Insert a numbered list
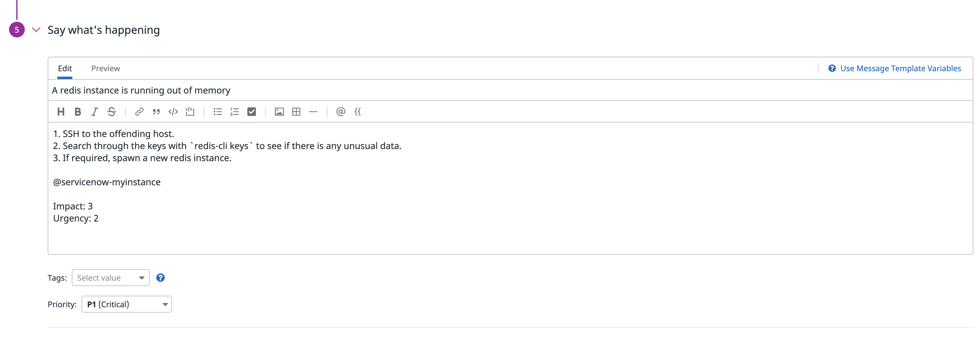This screenshot has height=341, width=980. tap(234, 112)
